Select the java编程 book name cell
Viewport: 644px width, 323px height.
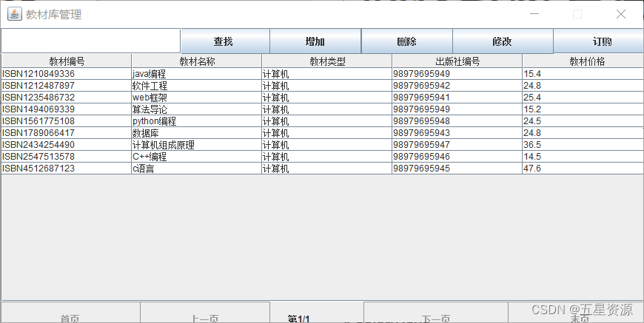(x=197, y=74)
